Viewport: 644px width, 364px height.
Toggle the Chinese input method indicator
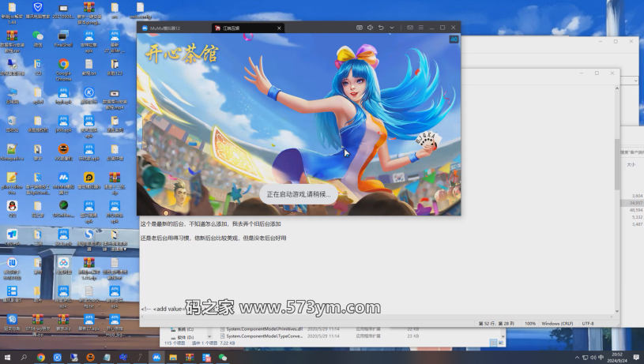[x=601, y=358]
